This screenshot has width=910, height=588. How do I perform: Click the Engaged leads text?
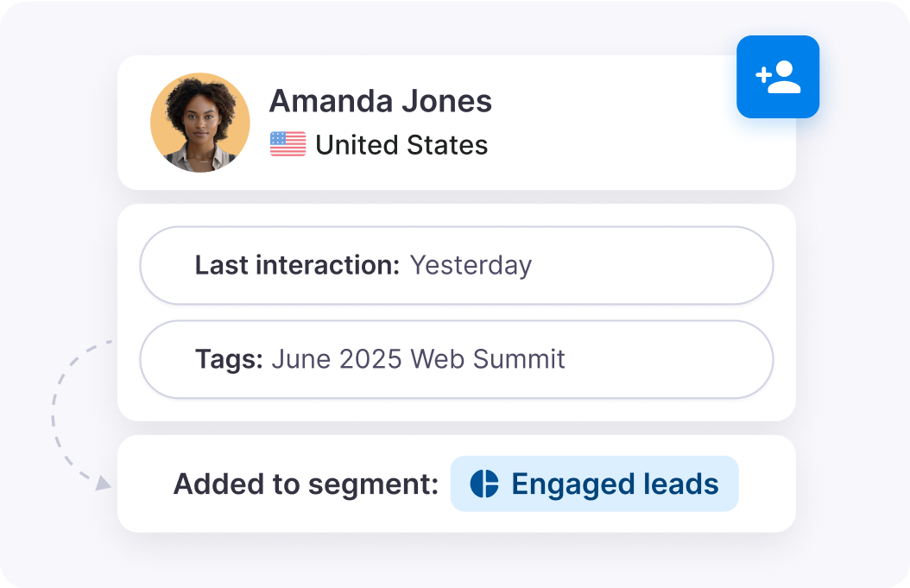[615, 484]
